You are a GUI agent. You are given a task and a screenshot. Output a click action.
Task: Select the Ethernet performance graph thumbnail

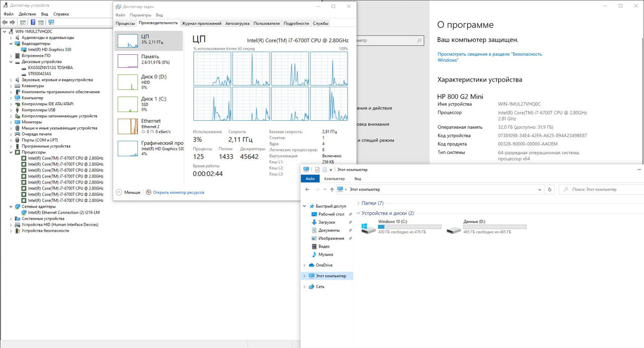coord(127,127)
